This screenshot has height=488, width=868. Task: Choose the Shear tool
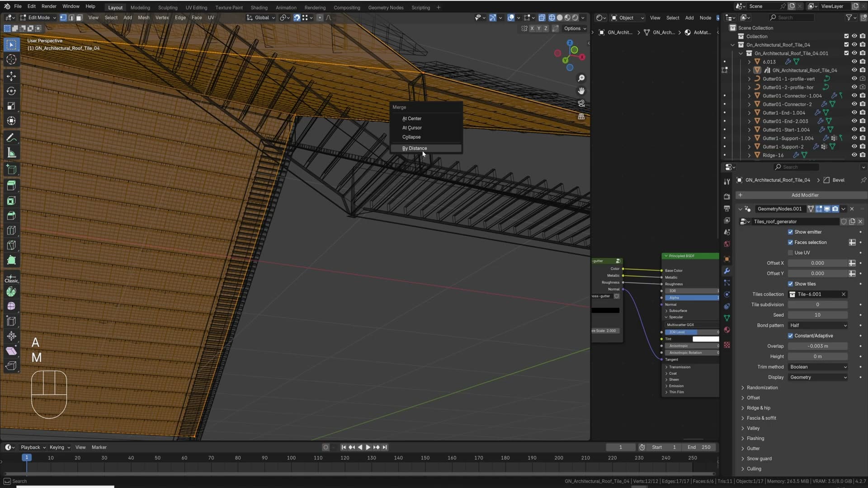[11, 351]
